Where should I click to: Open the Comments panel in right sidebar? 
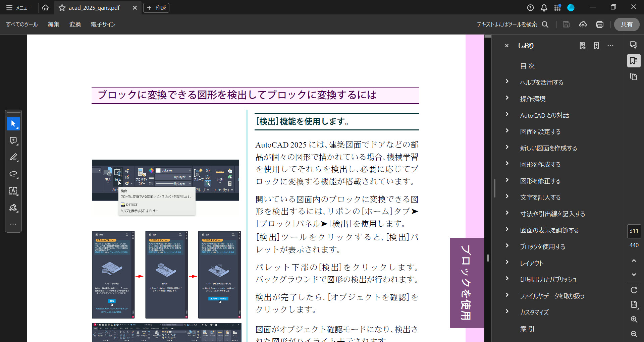[634, 44]
